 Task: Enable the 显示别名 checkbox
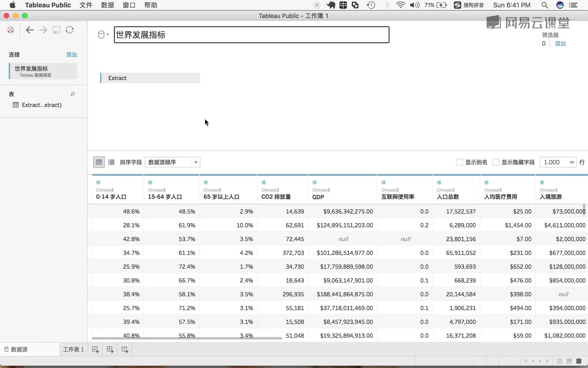point(459,162)
